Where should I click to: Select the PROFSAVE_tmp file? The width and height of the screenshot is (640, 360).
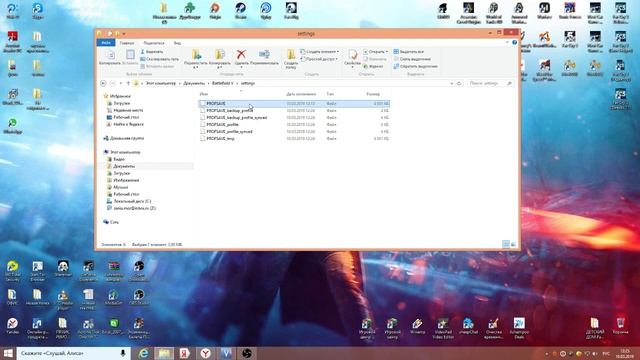click(x=294, y=138)
